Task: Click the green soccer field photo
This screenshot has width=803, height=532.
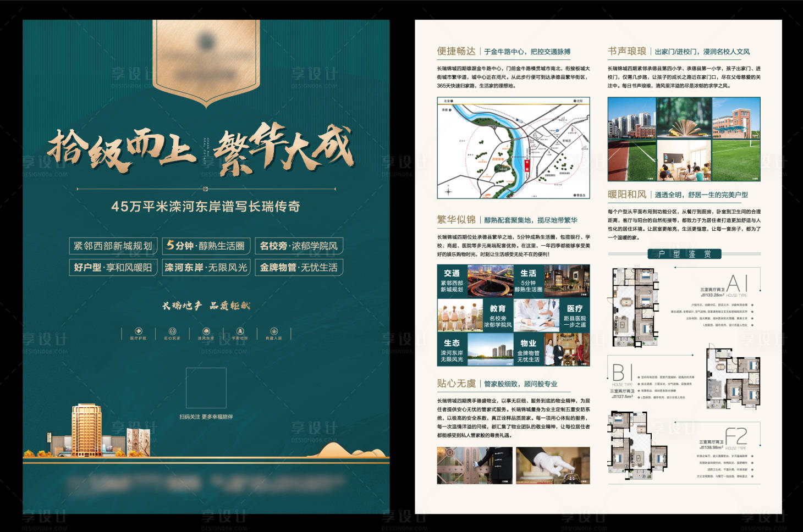Action: click(736, 159)
